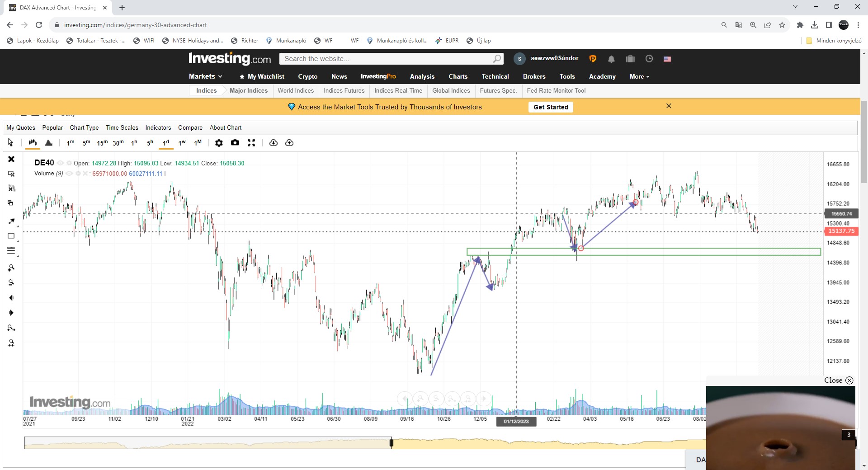Open the Indicators menu
This screenshot has width=868, height=470.
(x=158, y=127)
